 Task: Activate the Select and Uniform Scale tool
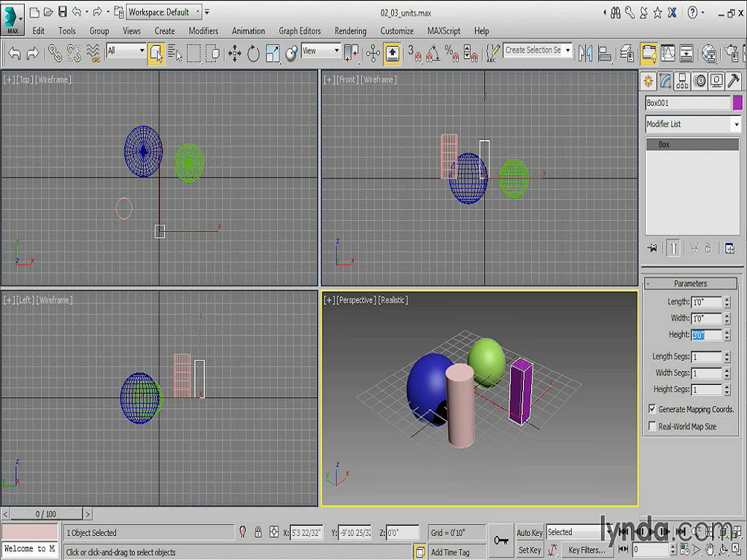coord(272,52)
